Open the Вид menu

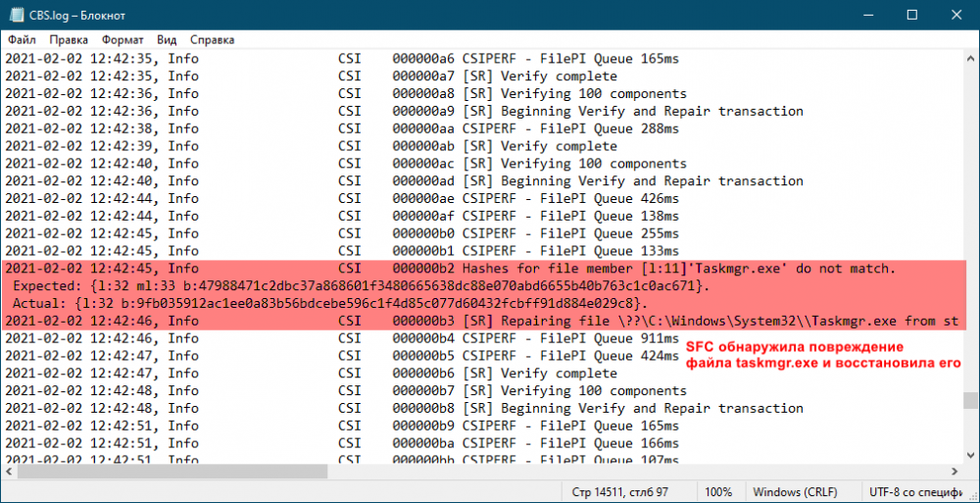click(x=167, y=40)
